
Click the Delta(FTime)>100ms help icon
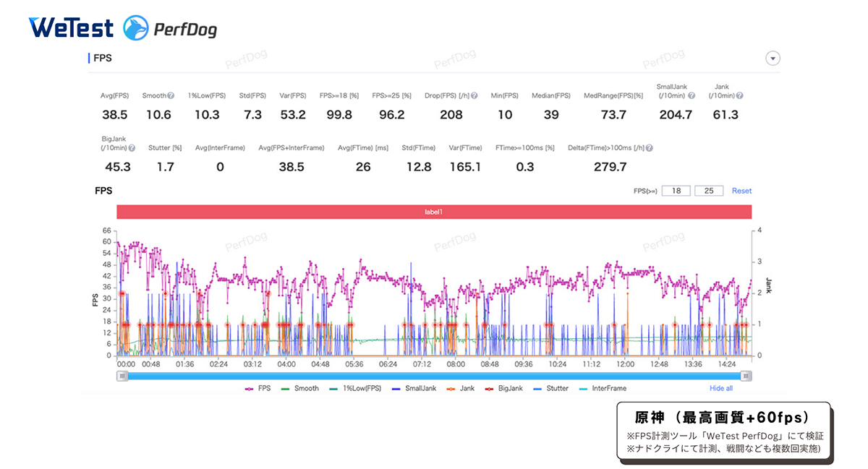point(649,147)
